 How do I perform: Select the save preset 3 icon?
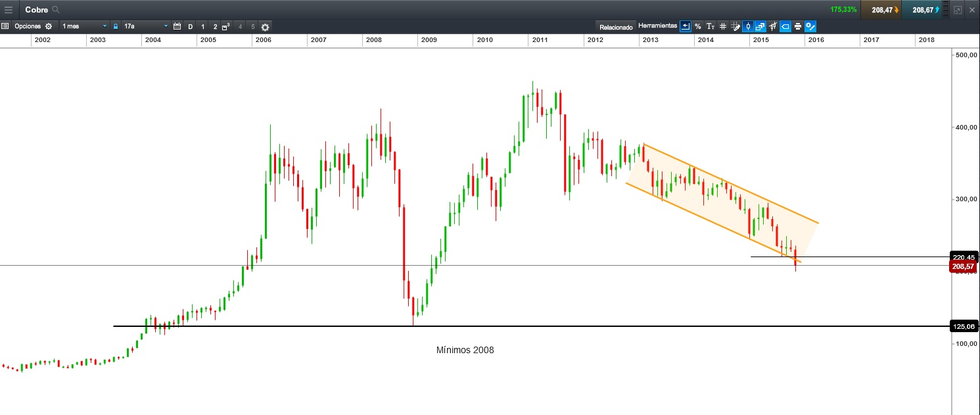point(226,27)
